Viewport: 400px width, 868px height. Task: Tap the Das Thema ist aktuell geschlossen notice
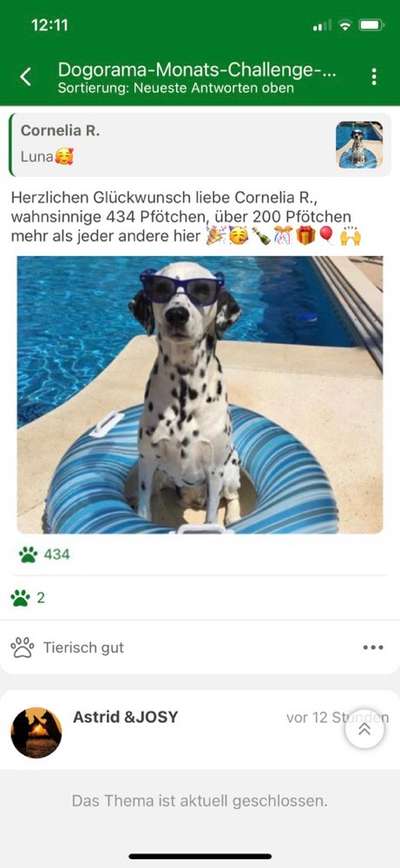click(200, 801)
